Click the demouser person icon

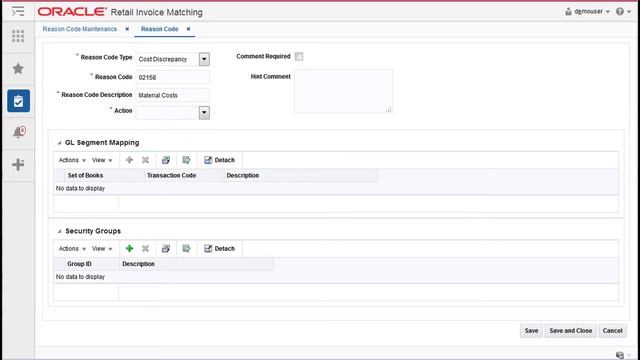pos(568,11)
